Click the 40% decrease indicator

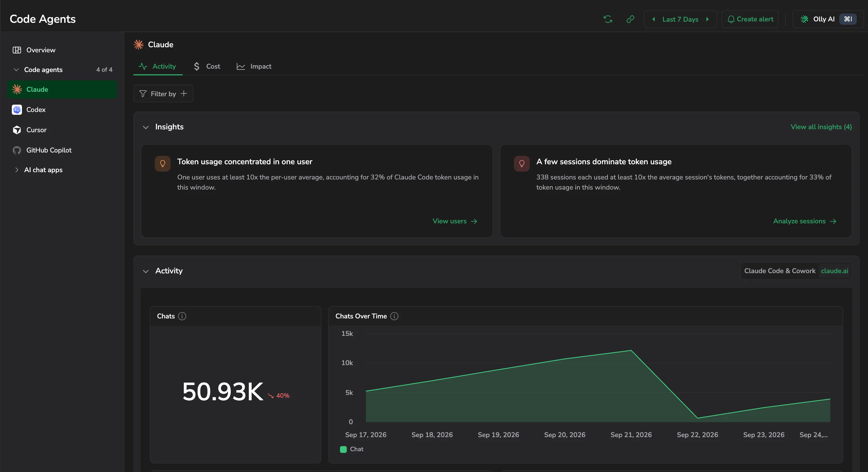279,395
